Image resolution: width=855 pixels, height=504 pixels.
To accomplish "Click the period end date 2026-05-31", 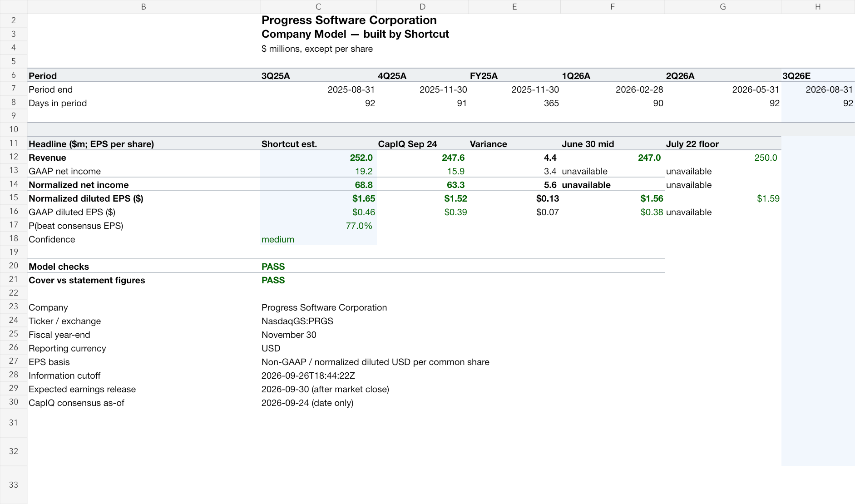I will click(x=756, y=89).
